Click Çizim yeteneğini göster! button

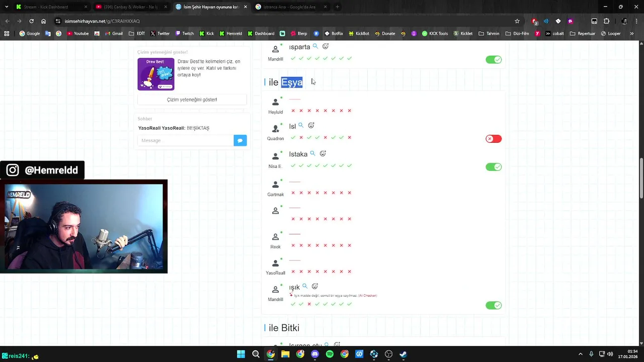pyautogui.click(x=192, y=100)
